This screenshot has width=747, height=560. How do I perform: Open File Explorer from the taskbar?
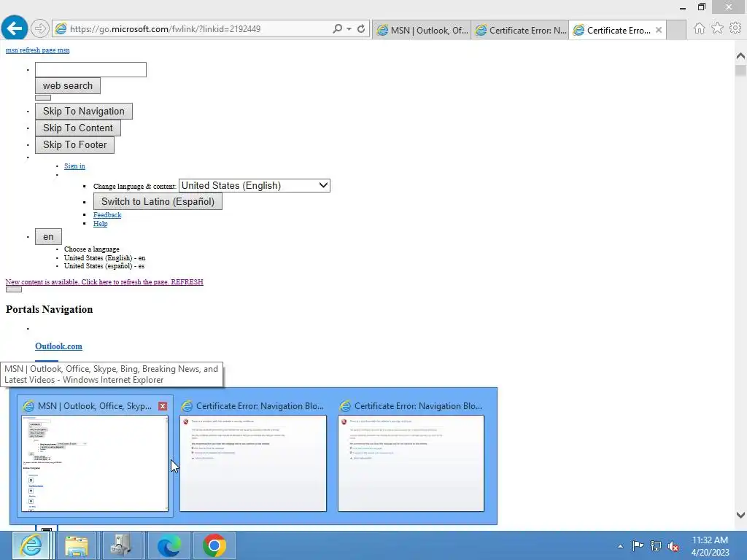[x=76, y=545]
